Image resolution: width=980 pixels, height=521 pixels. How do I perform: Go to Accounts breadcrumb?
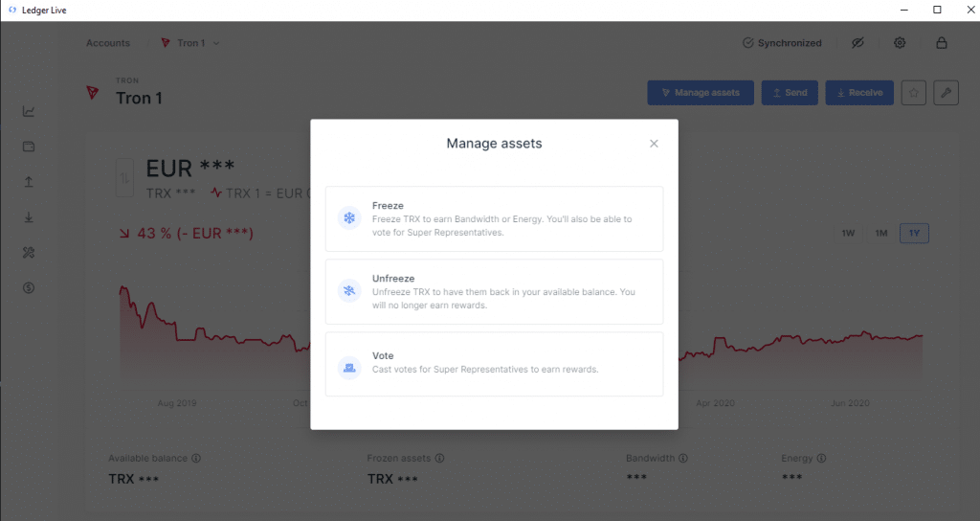pos(108,42)
